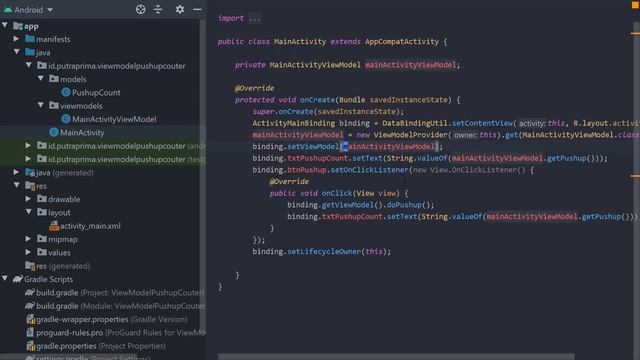Collapse the app module node

point(5,26)
